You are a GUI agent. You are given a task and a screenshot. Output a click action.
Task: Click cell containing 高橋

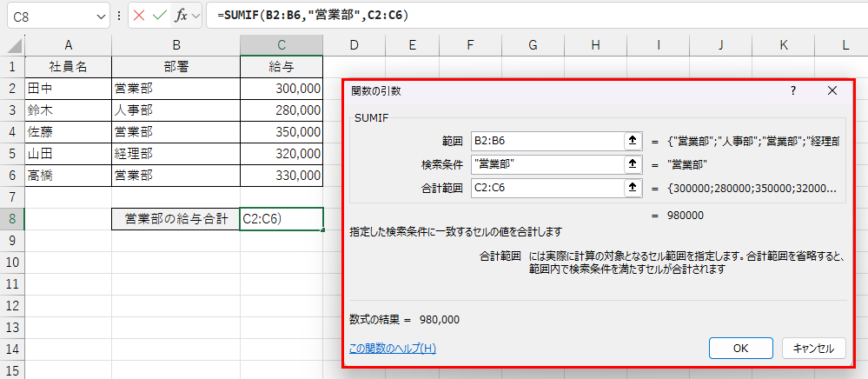tap(68, 176)
